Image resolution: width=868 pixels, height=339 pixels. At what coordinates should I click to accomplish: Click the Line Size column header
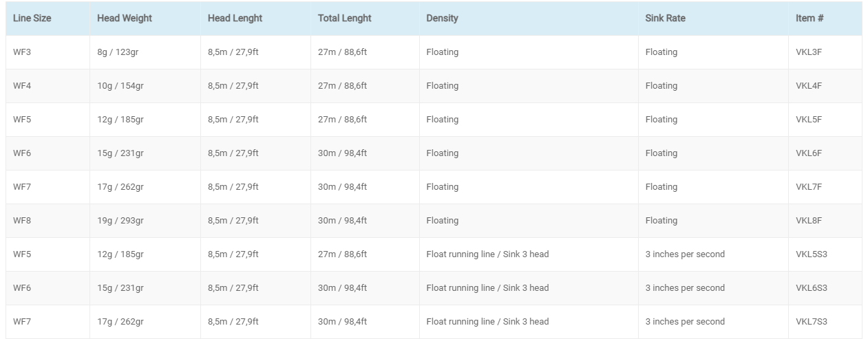point(32,19)
